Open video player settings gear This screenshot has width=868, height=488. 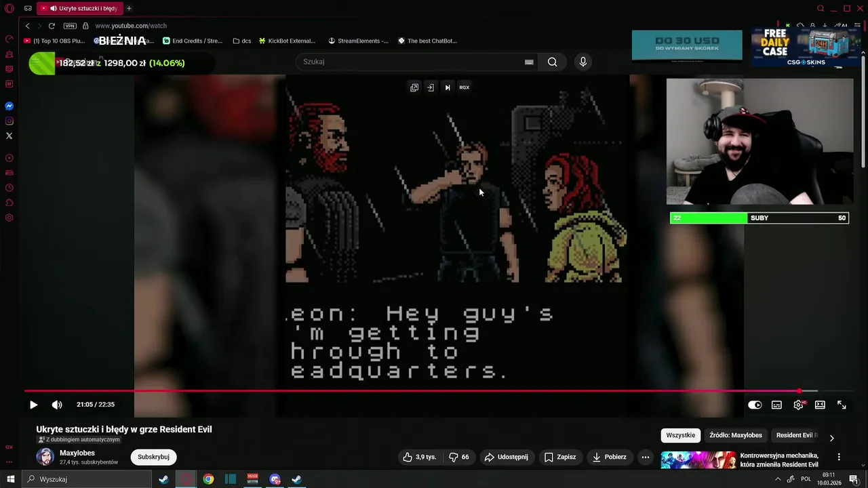pos(798,405)
